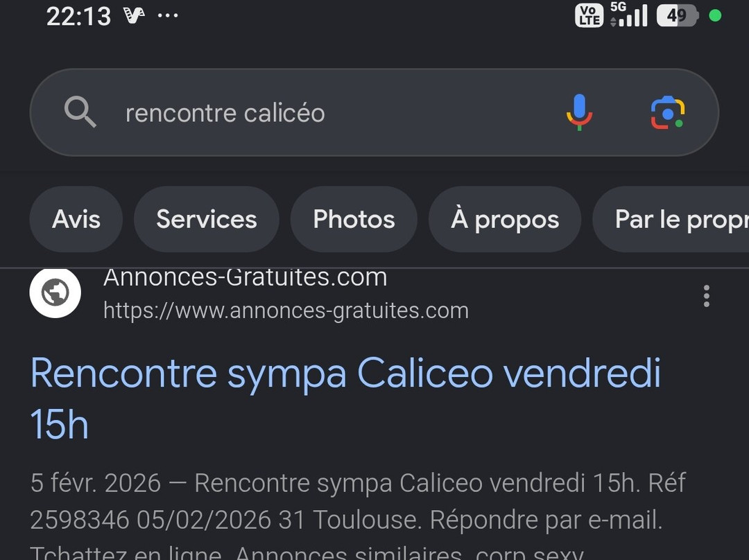Tap the status bar notification dots
Viewport: 749px width, 560px height.
[168, 16]
